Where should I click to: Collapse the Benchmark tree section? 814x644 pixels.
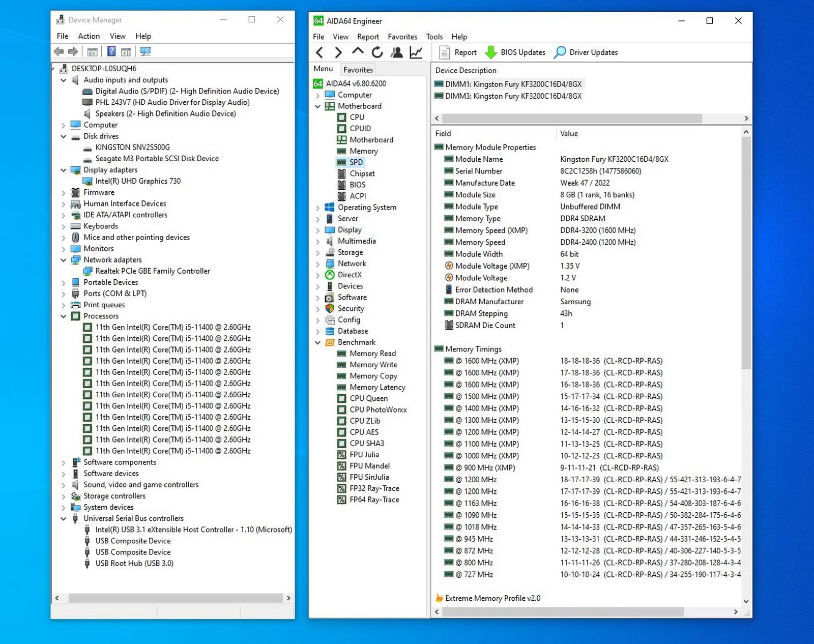(318, 343)
